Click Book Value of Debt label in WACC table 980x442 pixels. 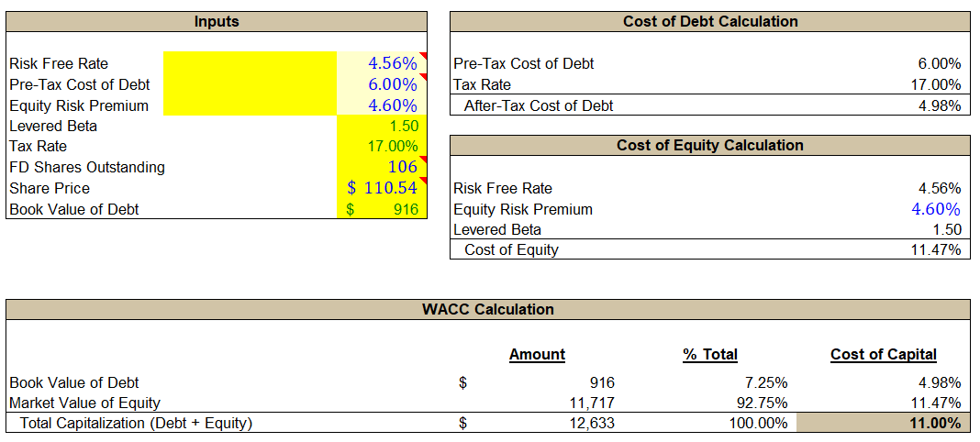coord(73,382)
